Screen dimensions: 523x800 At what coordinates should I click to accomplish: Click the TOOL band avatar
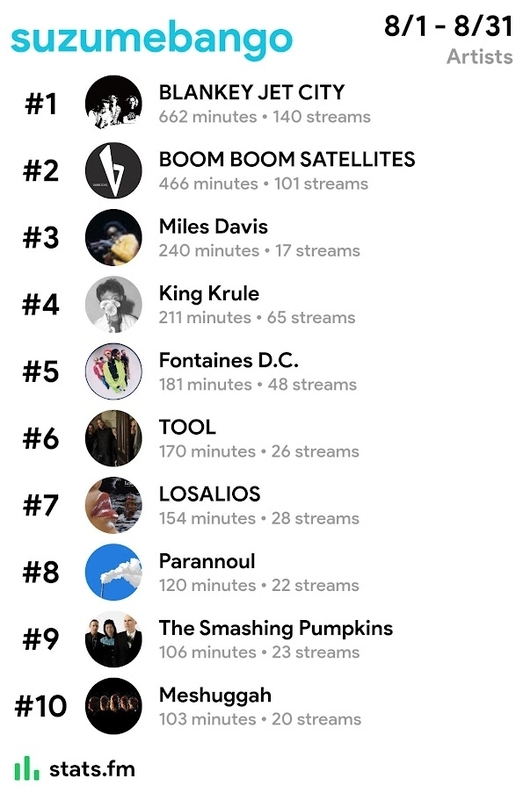pos(113,438)
